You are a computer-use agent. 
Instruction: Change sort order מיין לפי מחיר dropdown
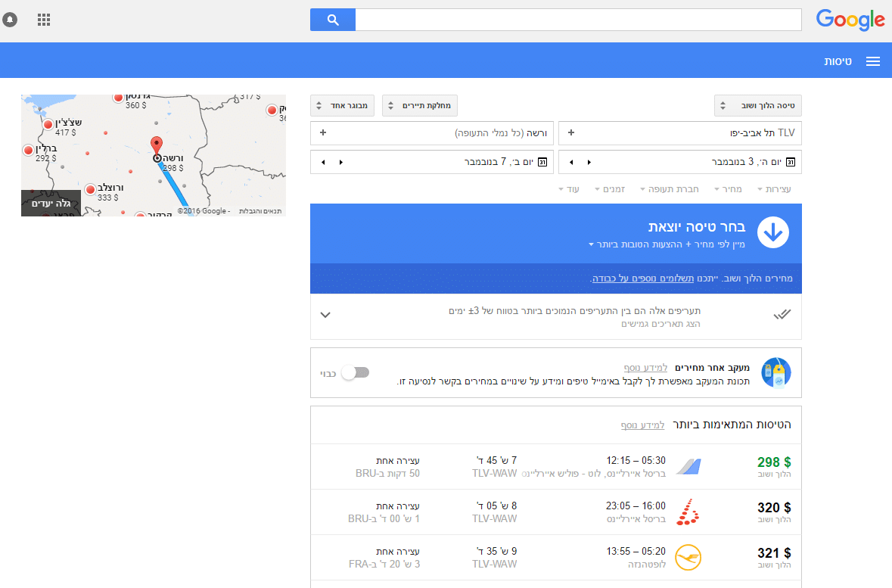[x=667, y=244]
